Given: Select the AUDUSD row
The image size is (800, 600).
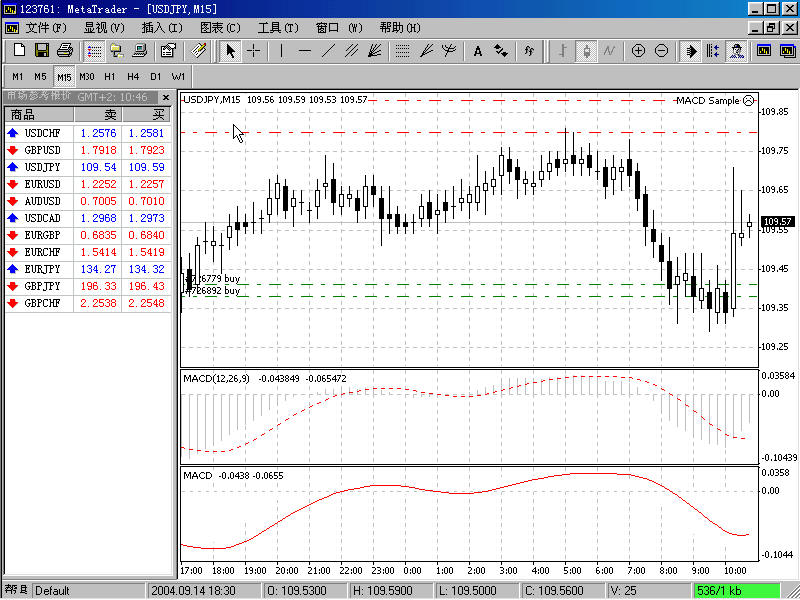Looking at the screenshot, I should [88, 201].
